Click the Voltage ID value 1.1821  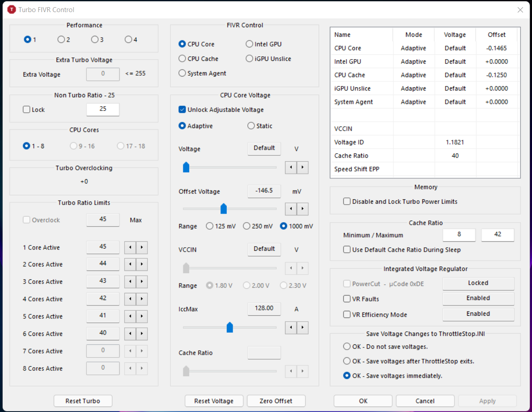[455, 142]
